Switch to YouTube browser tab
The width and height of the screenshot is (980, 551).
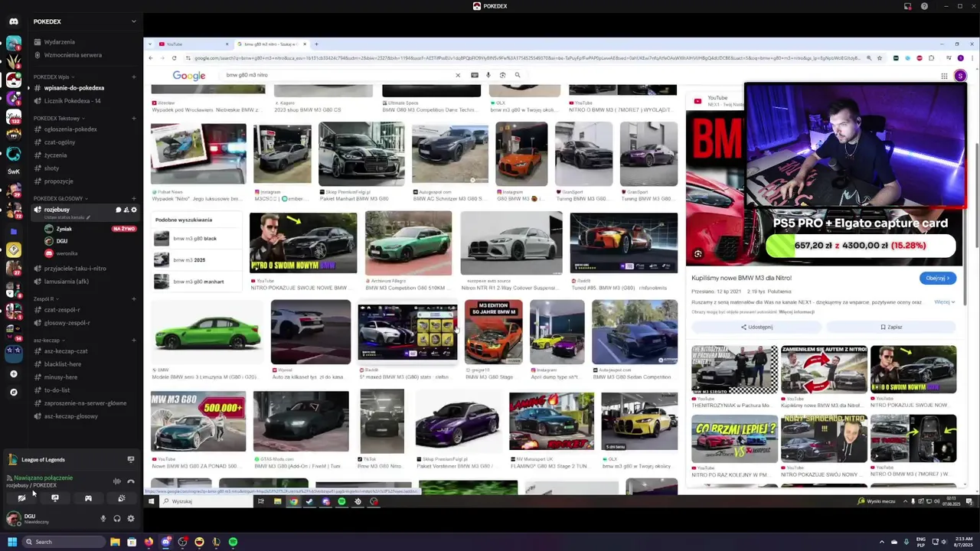pos(191,44)
